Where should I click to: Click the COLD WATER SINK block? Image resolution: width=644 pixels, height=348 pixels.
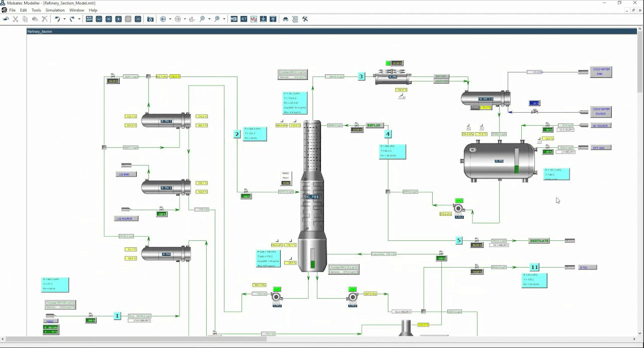(601, 72)
